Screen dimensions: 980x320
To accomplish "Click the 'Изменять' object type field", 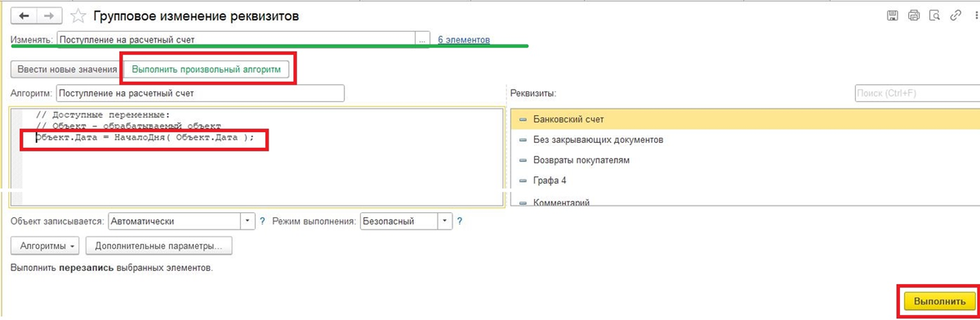I will click(x=236, y=39).
